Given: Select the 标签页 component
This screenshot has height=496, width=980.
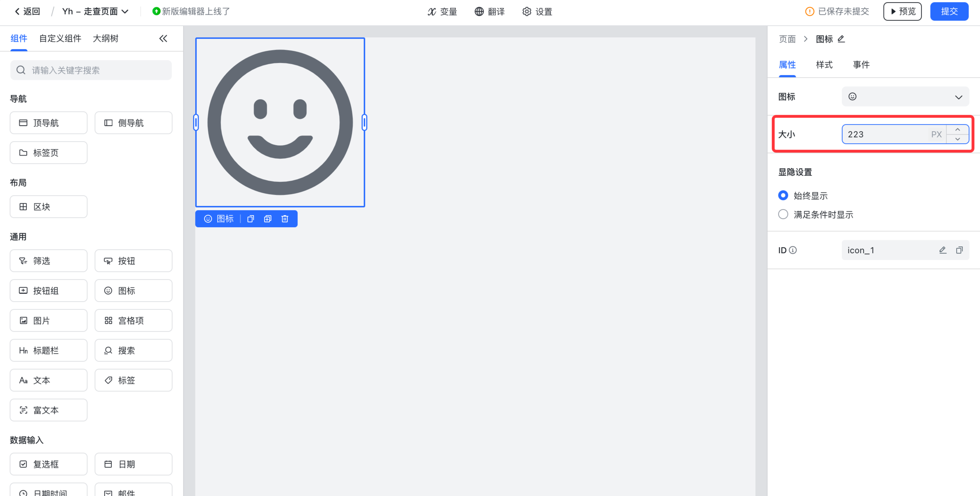Looking at the screenshot, I should (x=48, y=153).
